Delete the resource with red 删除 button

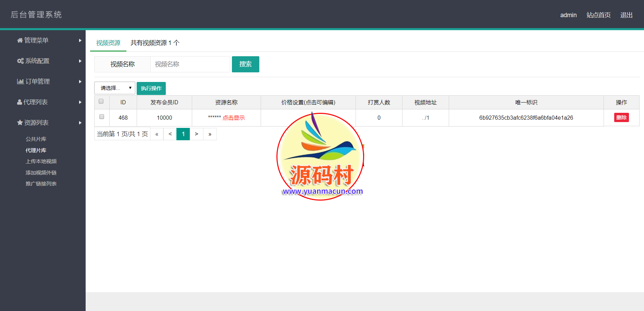(x=621, y=118)
